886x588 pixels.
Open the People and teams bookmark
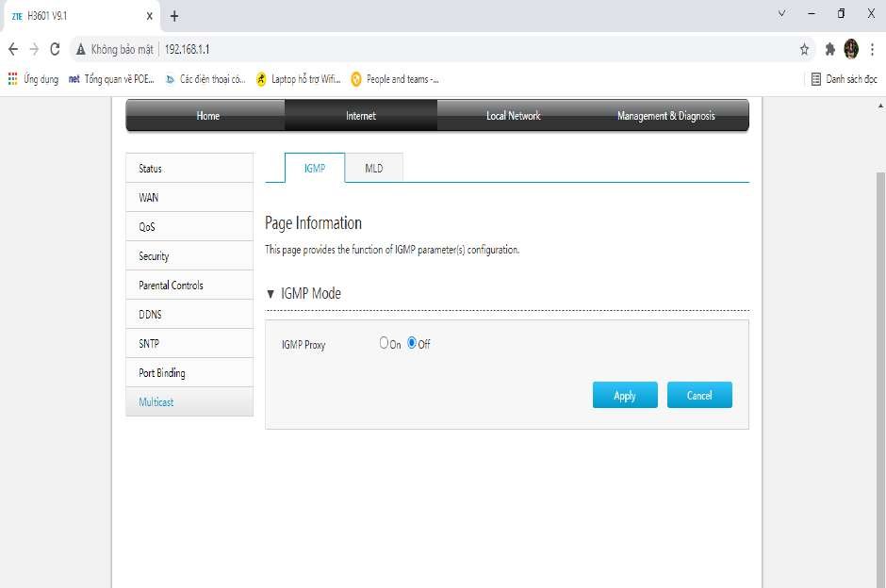(x=395, y=79)
